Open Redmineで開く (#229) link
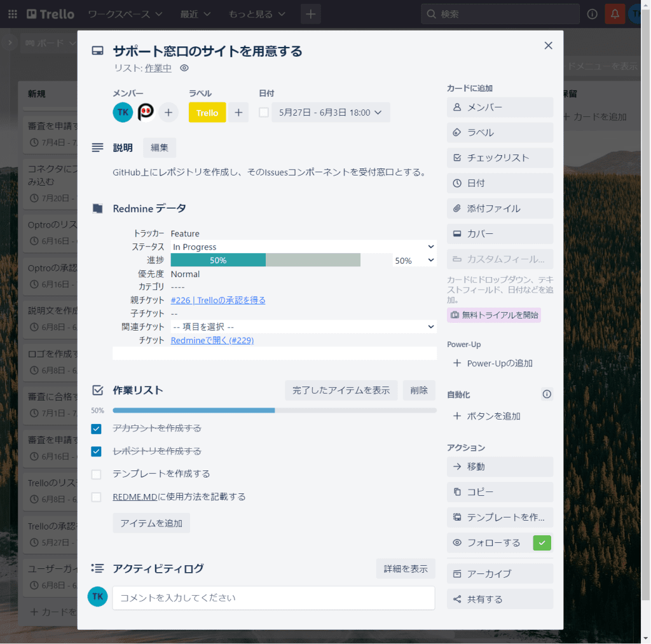 pos(212,341)
